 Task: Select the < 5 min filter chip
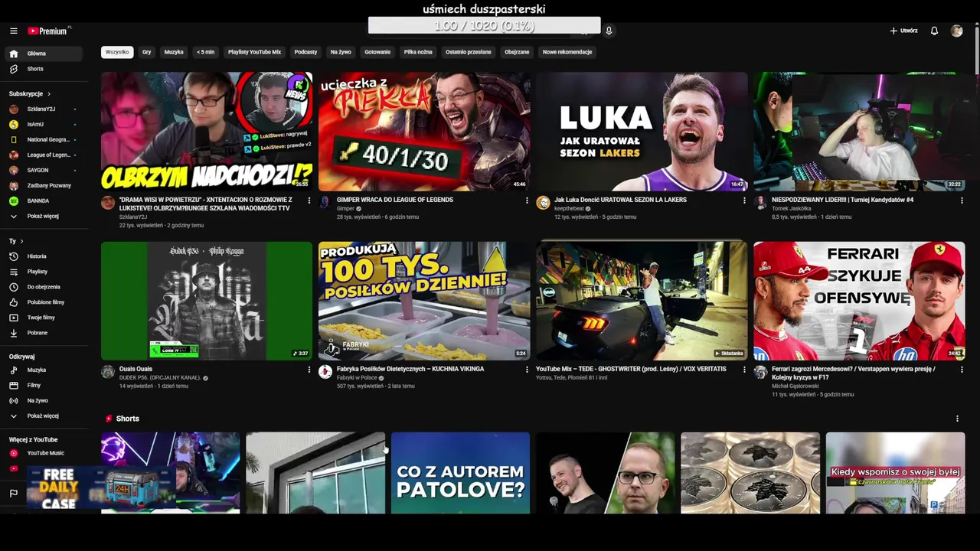(205, 52)
